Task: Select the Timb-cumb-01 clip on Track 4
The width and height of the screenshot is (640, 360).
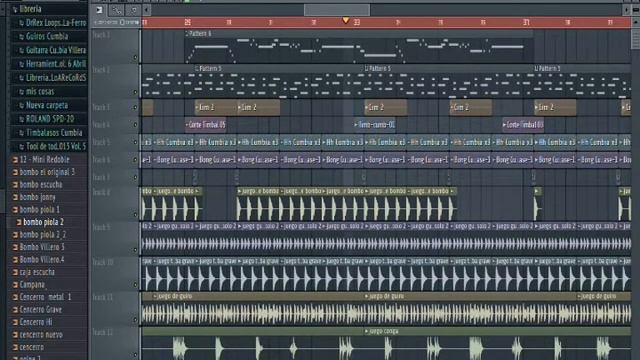Action: (375, 124)
